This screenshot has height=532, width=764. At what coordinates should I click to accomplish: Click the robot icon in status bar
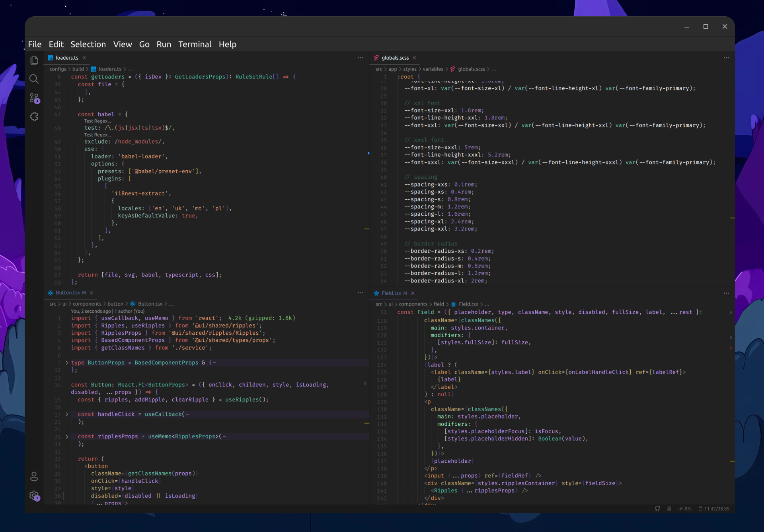coord(669,509)
